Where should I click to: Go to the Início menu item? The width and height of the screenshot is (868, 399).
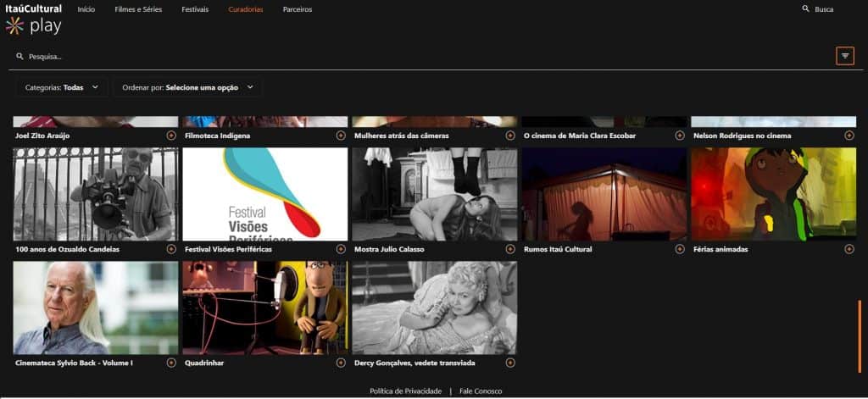(x=86, y=9)
